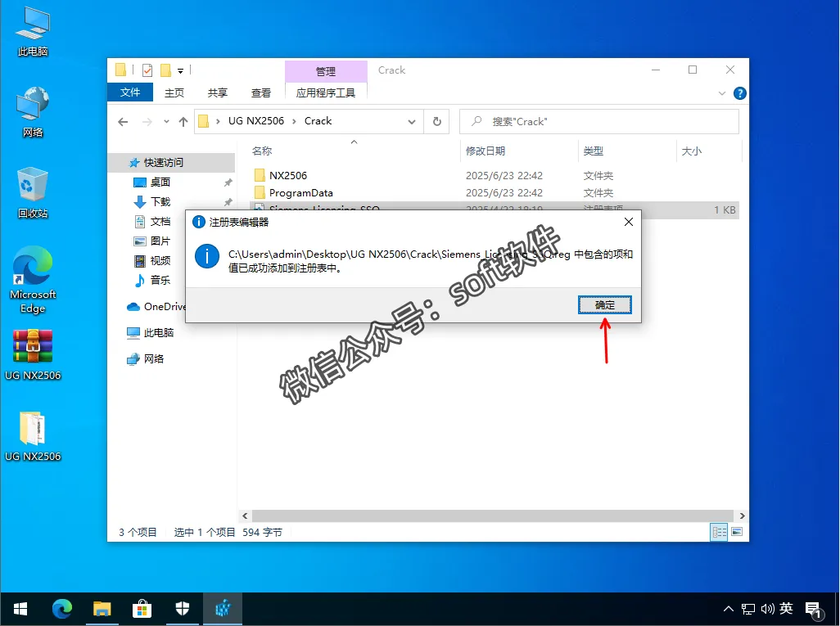Select 快速访问 in navigation pane
Image resolution: width=840 pixels, height=626 pixels.
tap(171, 162)
